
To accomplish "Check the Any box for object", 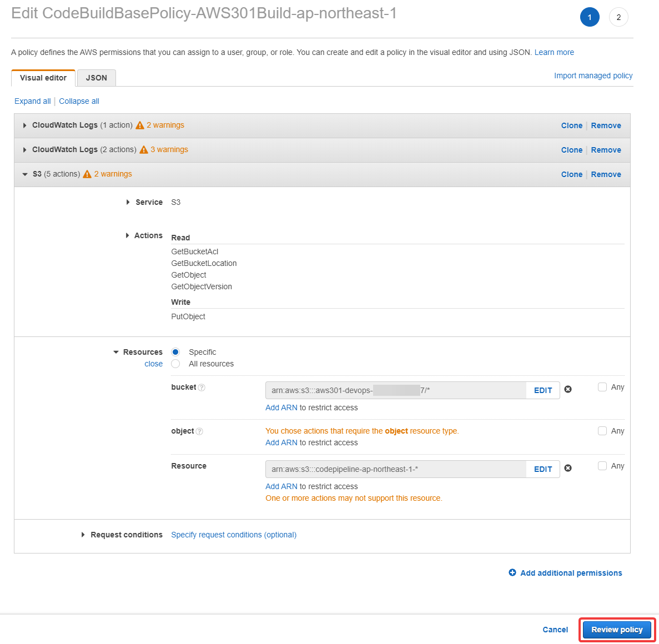I will point(602,431).
